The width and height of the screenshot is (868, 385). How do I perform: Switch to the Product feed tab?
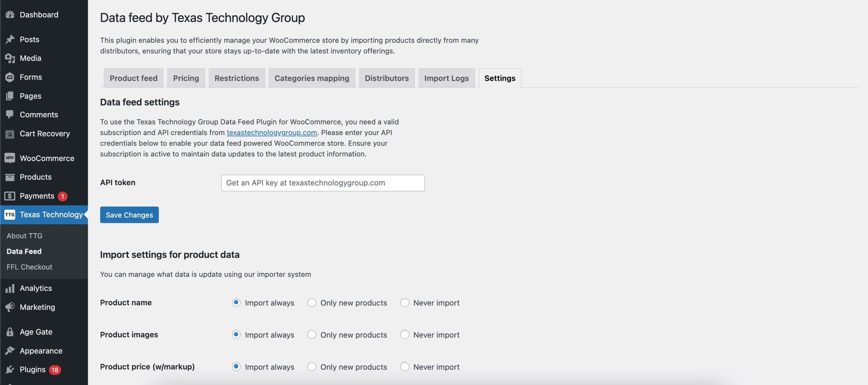[x=134, y=78]
